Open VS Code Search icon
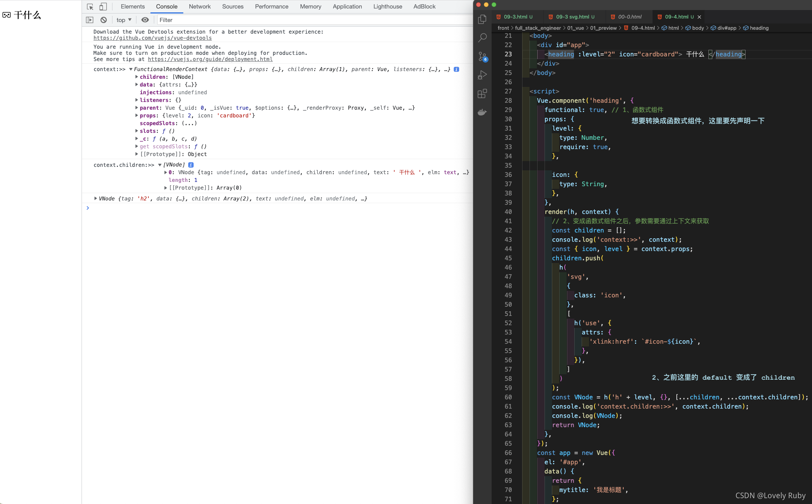The image size is (812, 504). tap(482, 38)
